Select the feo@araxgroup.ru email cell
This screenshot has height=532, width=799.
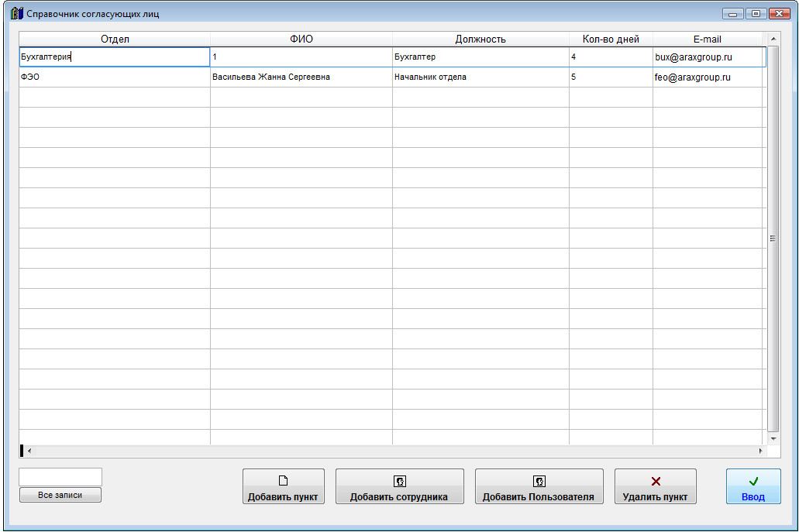[x=709, y=77]
